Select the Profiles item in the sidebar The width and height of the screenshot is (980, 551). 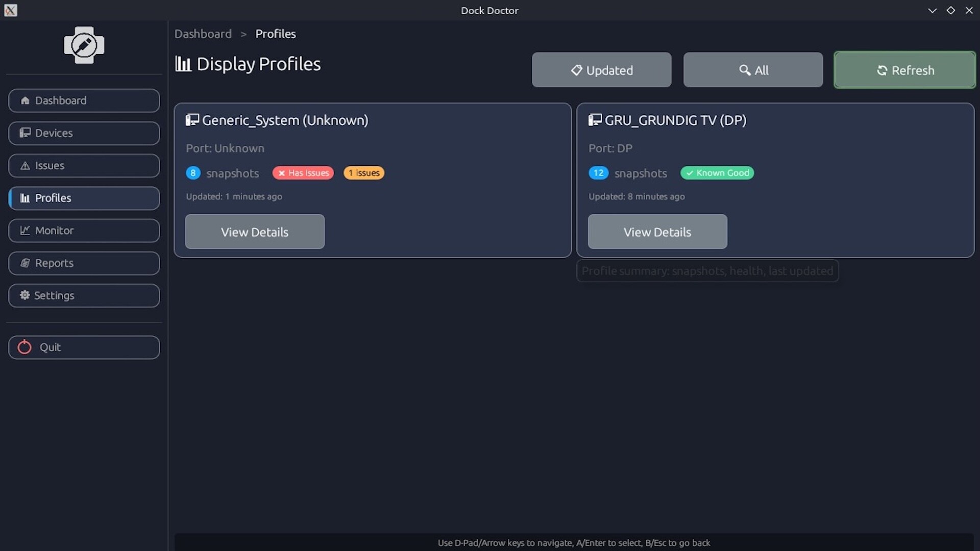[x=84, y=198]
